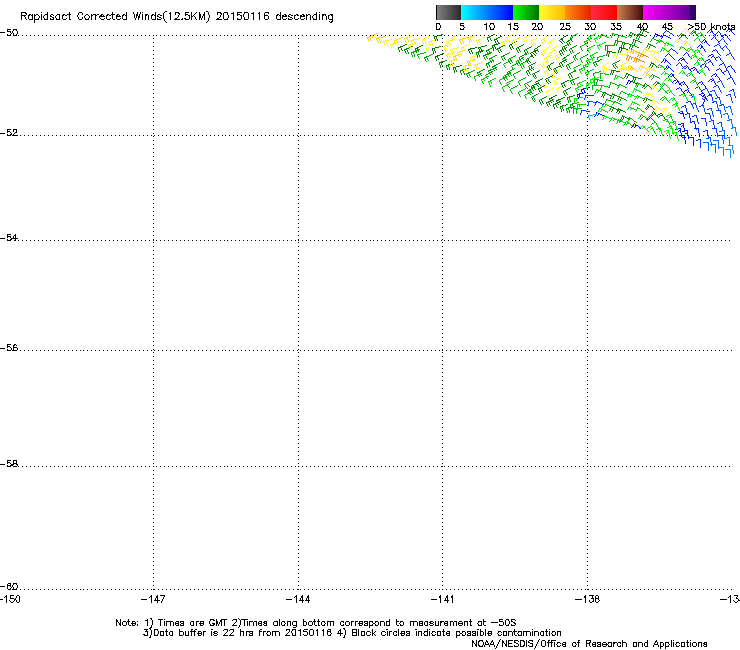The height and width of the screenshot is (650, 740).
Task: Click the chart title 'Rapidscat Corrected Winds(12.5KM)'
Action: coord(115,17)
